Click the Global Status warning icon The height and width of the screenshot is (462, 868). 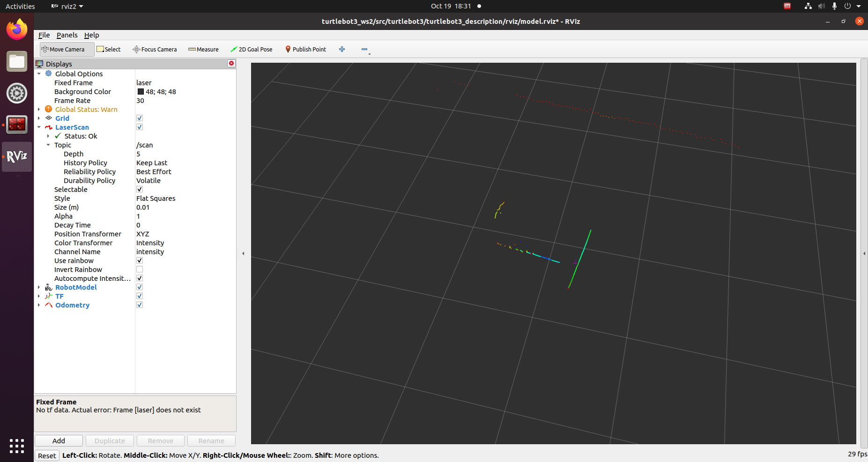tap(49, 109)
